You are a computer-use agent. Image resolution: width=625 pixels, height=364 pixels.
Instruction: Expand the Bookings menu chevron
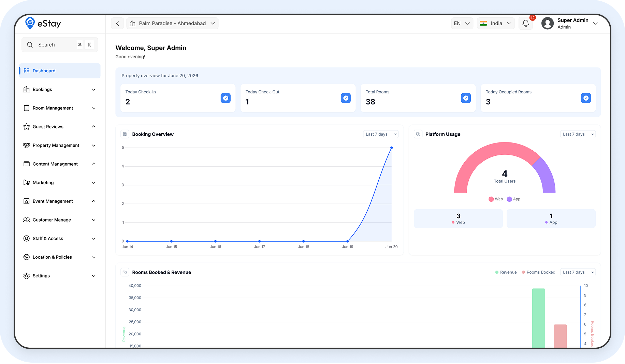[94, 90]
